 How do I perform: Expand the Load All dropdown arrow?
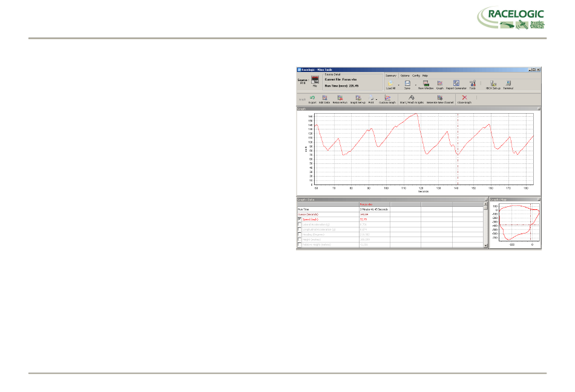pyautogui.click(x=399, y=85)
